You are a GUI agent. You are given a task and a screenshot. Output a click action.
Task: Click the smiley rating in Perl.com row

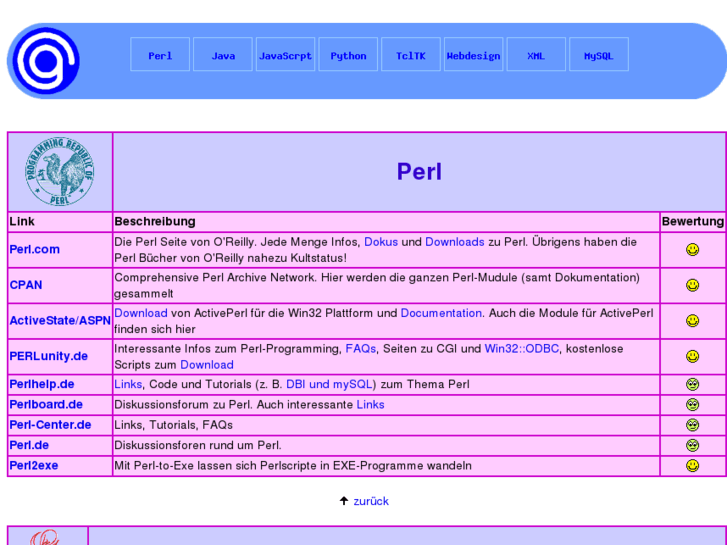click(692, 250)
